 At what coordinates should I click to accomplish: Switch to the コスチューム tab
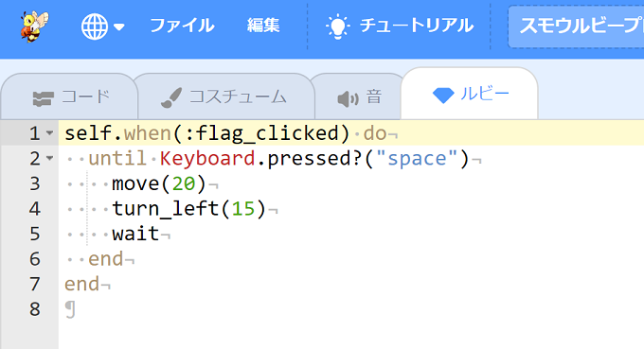pyautogui.click(x=224, y=97)
